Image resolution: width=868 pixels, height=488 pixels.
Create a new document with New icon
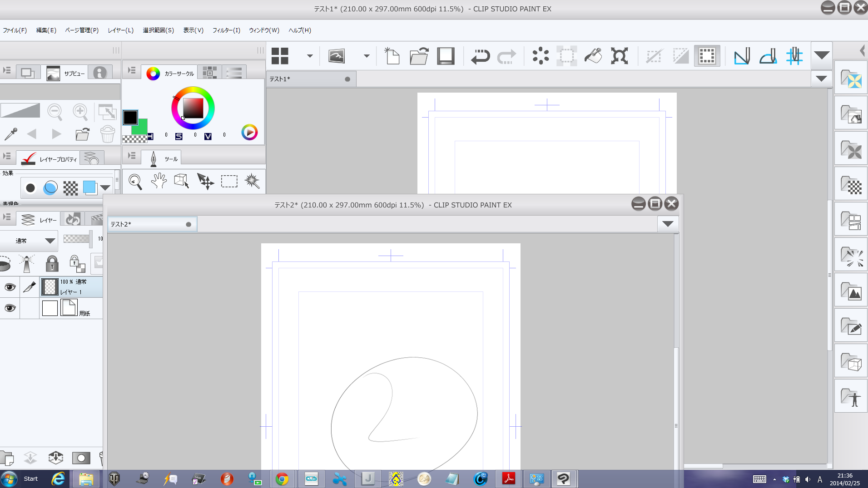[392, 56]
